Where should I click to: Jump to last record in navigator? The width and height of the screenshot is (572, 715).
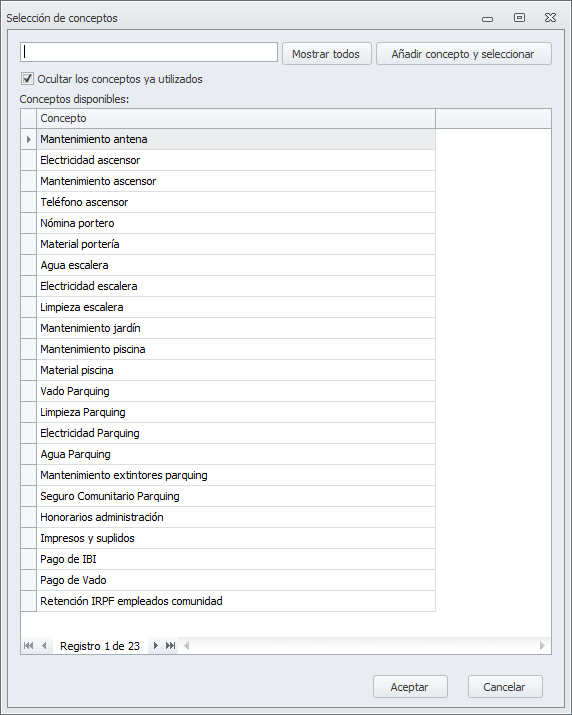tap(171, 645)
